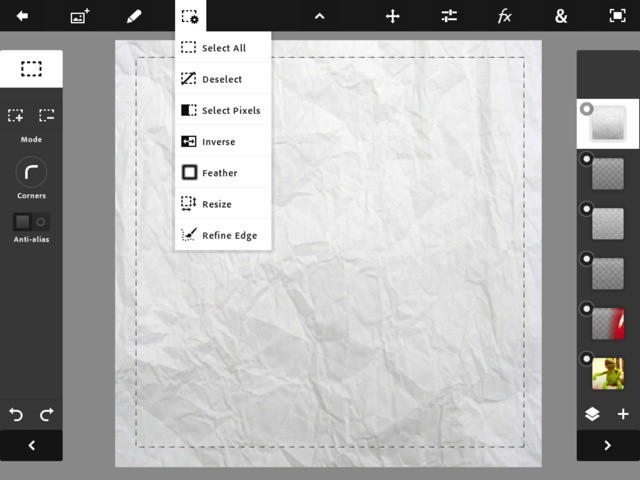Toggle the Anti-alias switch
This screenshot has width=640, height=480.
coord(31,221)
